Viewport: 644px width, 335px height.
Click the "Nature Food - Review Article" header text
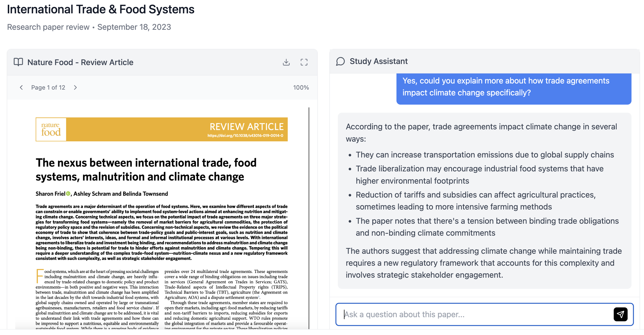[80, 62]
